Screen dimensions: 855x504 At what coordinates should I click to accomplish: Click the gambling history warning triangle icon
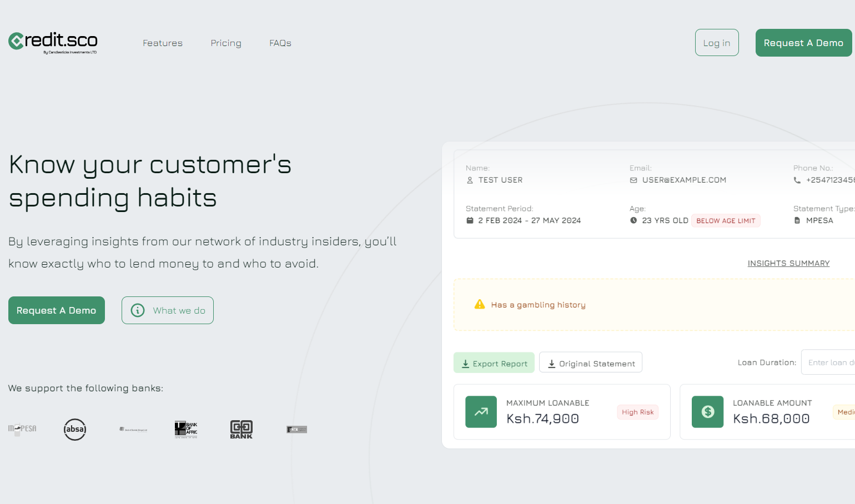[480, 304]
